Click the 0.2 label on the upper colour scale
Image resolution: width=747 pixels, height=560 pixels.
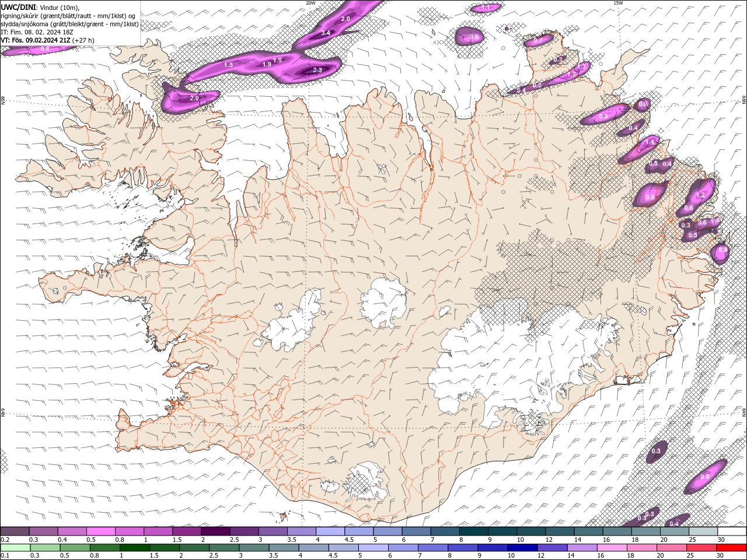pos(5,540)
